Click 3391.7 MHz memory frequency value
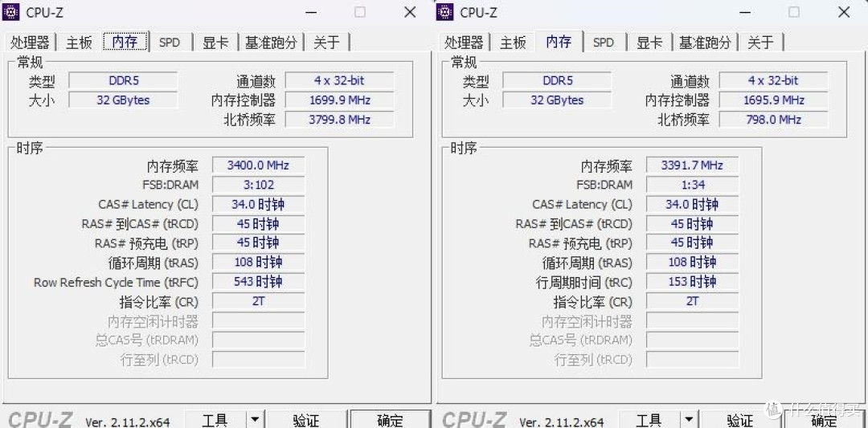The width and height of the screenshot is (868, 428). (693, 165)
